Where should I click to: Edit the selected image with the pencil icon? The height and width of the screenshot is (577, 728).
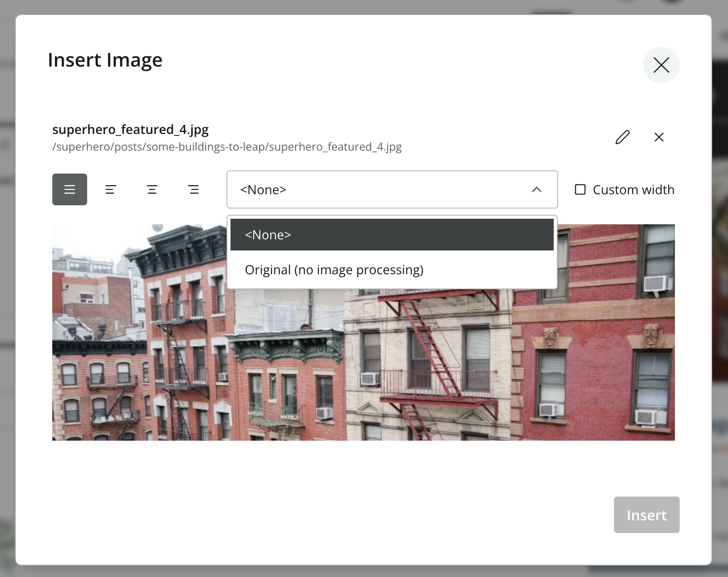point(623,137)
